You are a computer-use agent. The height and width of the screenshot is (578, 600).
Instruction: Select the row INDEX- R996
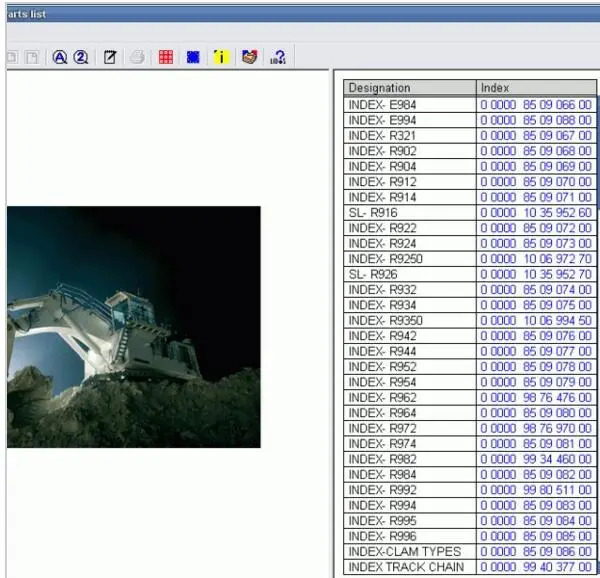click(x=470, y=536)
